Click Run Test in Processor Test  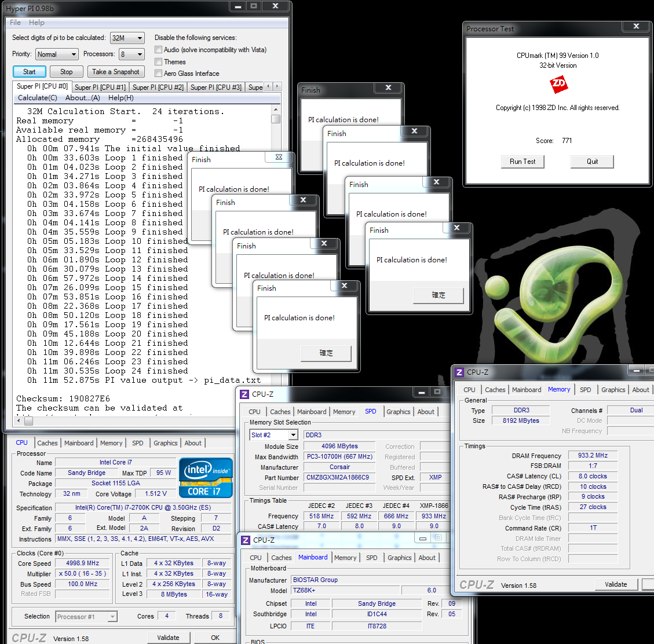click(x=523, y=162)
